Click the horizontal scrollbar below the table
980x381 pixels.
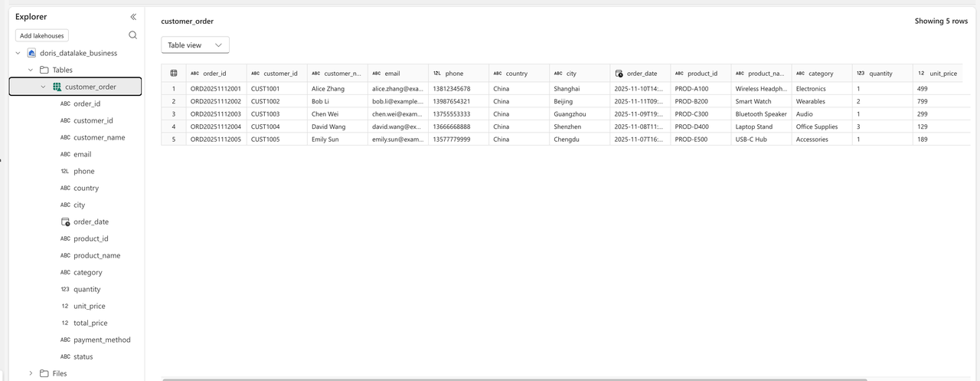[x=514, y=379]
